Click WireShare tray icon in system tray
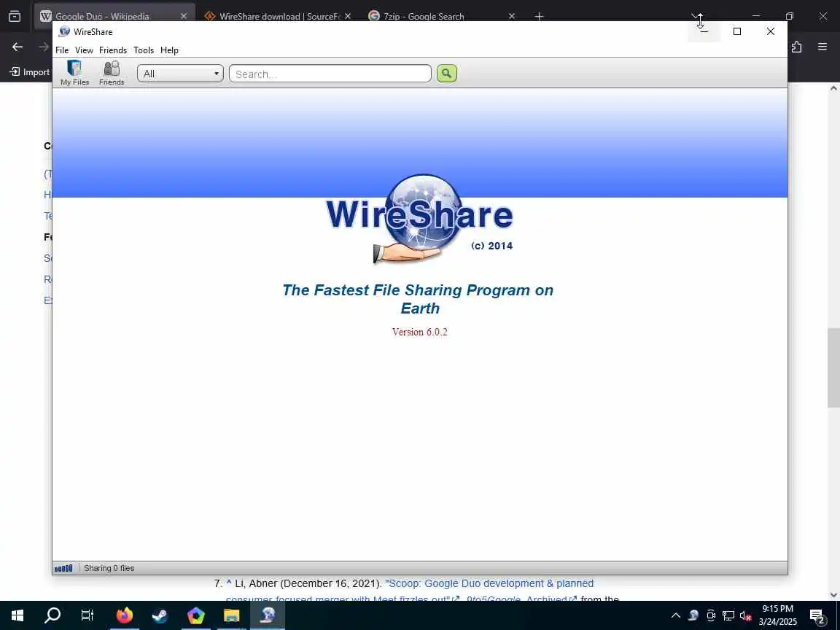This screenshot has height=630, width=840. pos(693,615)
